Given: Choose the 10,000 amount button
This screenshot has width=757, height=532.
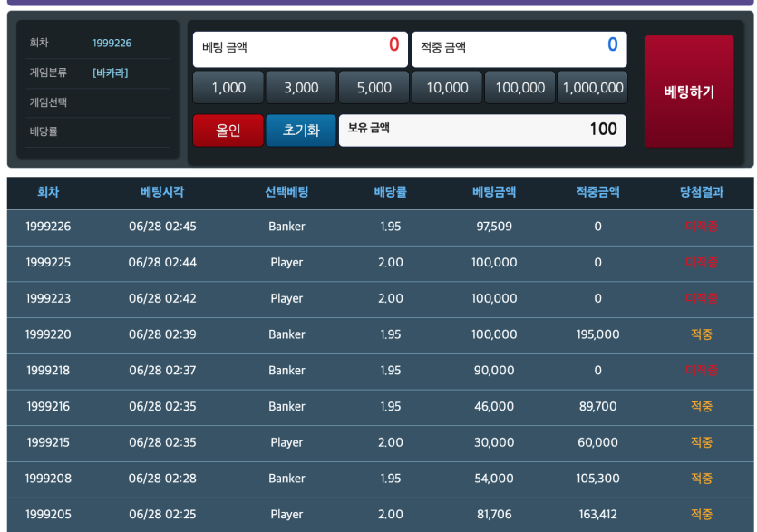Looking at the screenshot, I should 447,87.
